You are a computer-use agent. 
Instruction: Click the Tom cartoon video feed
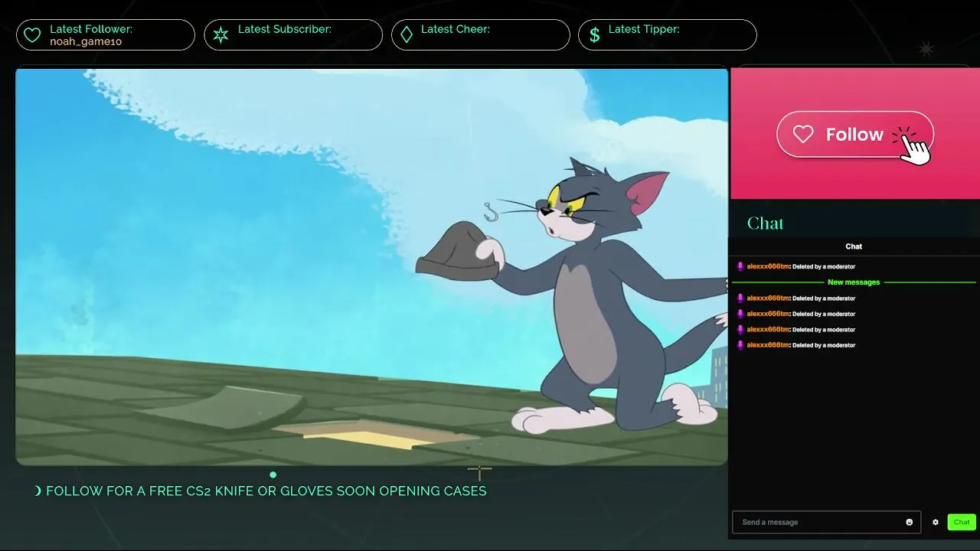point(371,266)
